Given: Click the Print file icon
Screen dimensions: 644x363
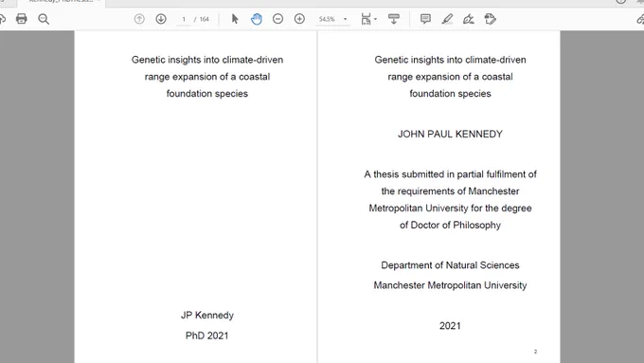Looking at the screenshot, I should tap(22, 19).
